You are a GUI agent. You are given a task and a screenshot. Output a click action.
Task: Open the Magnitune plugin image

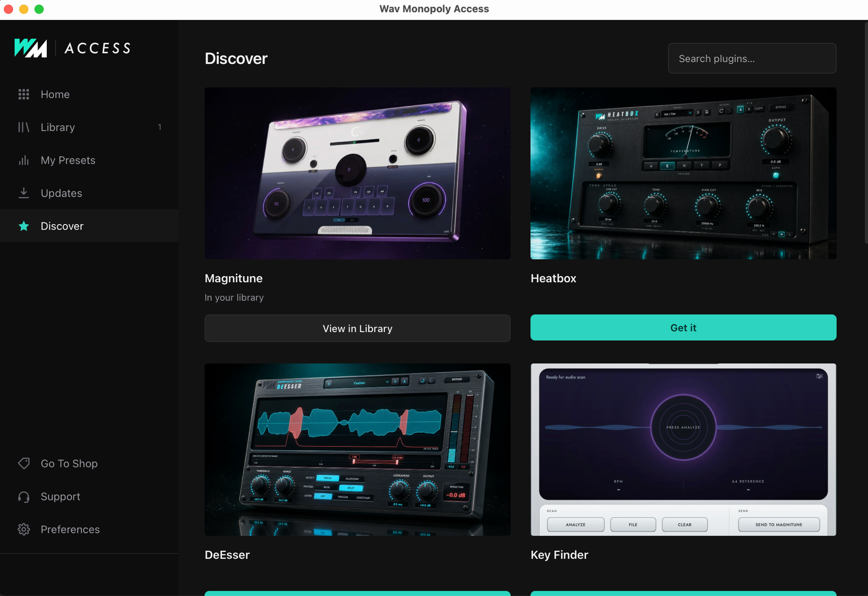pyautogui.click(x=358, y=174)
